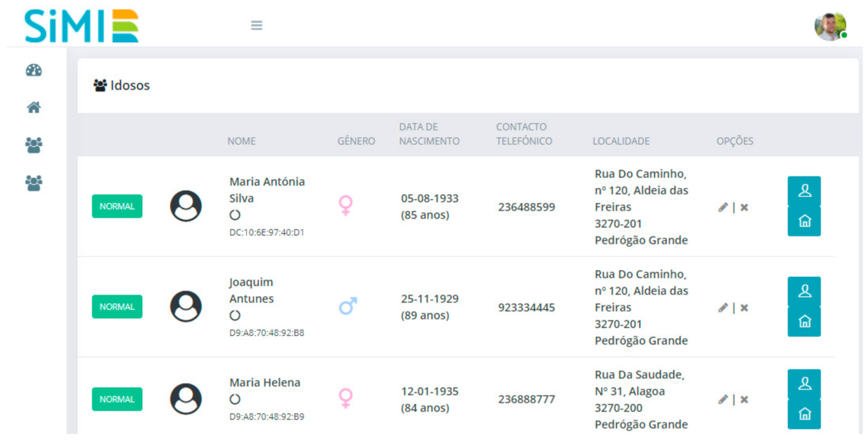Open the dashboard gauge icon in sidebar

33,70
